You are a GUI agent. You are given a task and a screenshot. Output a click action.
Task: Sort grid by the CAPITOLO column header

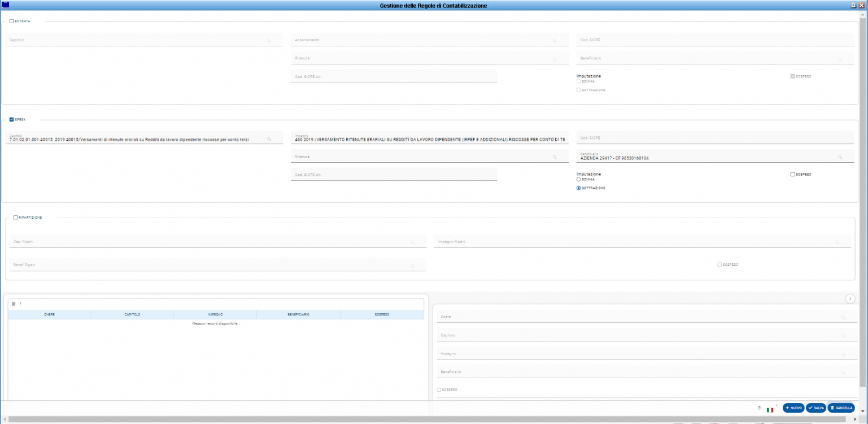[132, 314]
